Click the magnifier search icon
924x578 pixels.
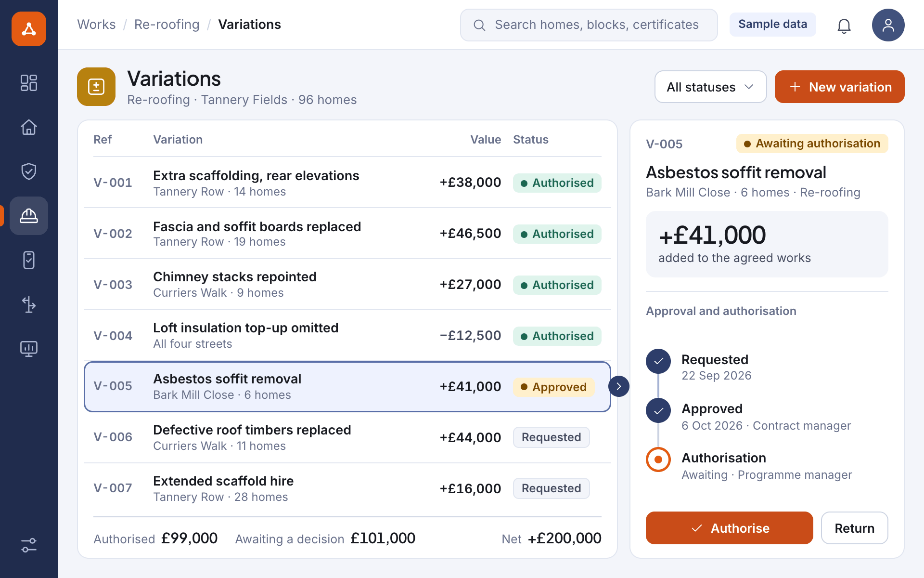click(x=479, y=25)
